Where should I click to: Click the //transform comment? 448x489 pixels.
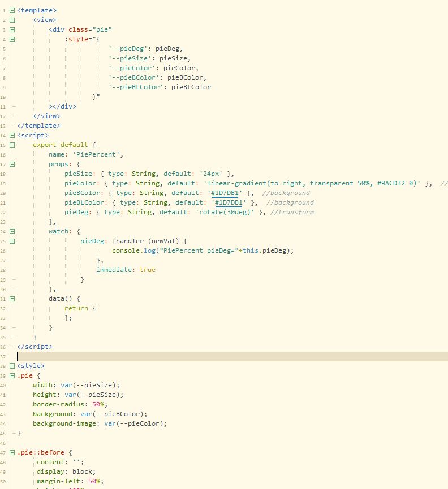[292, 213]
